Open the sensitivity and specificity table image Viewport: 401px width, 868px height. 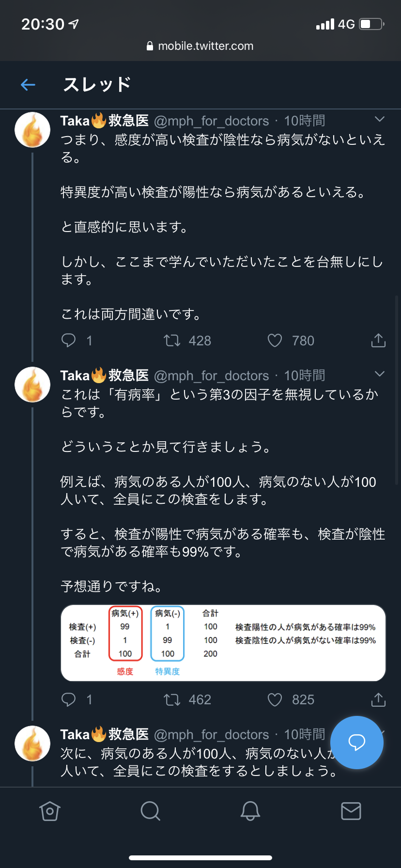[223, 643]
